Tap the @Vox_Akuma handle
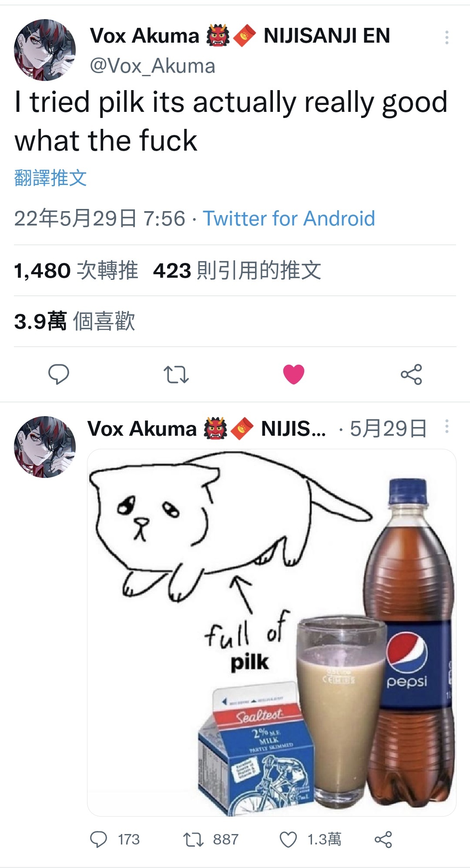The image size is (470, 868). click(x=152, y=66)
